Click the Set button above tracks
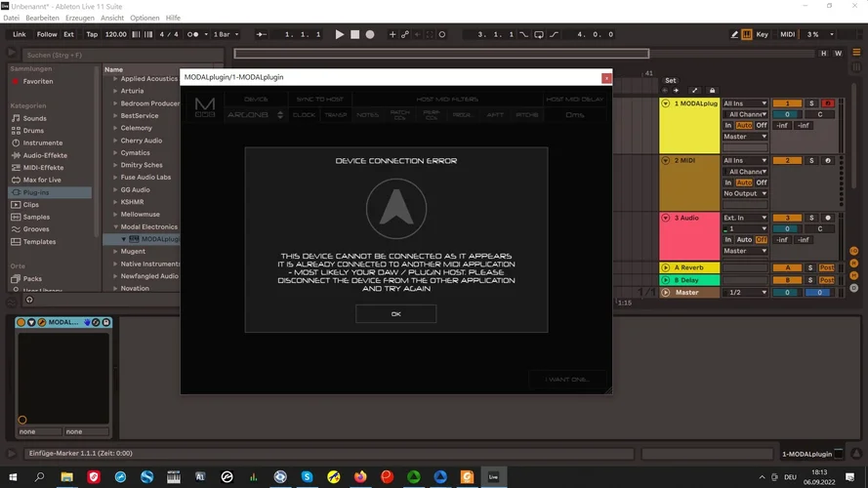 tap(671, 80)
